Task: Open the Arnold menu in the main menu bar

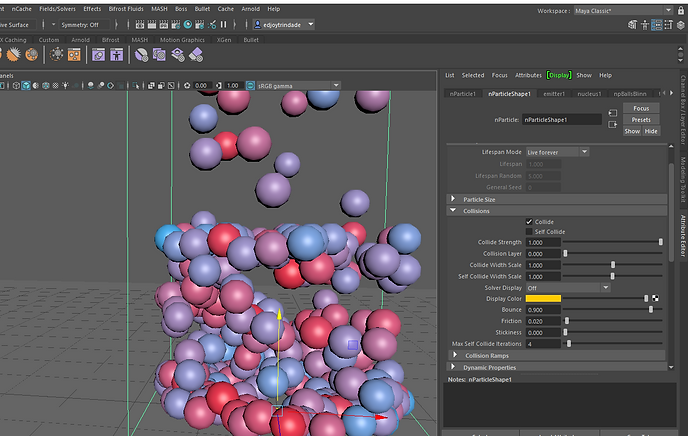Action: click(x=251, y=9)
